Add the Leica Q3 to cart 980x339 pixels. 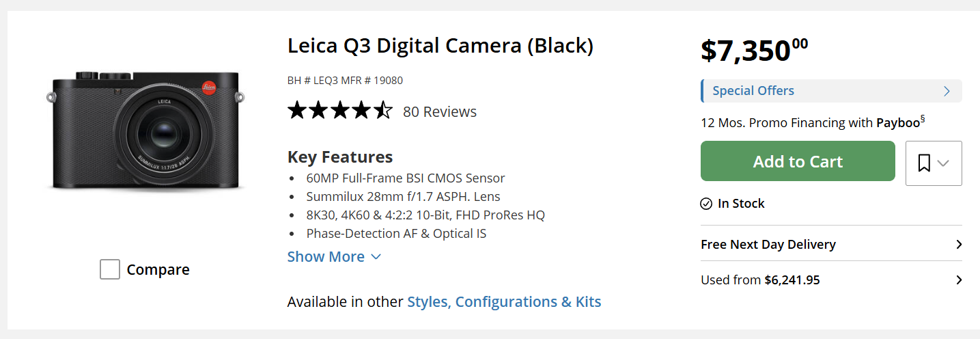(798, 161)
